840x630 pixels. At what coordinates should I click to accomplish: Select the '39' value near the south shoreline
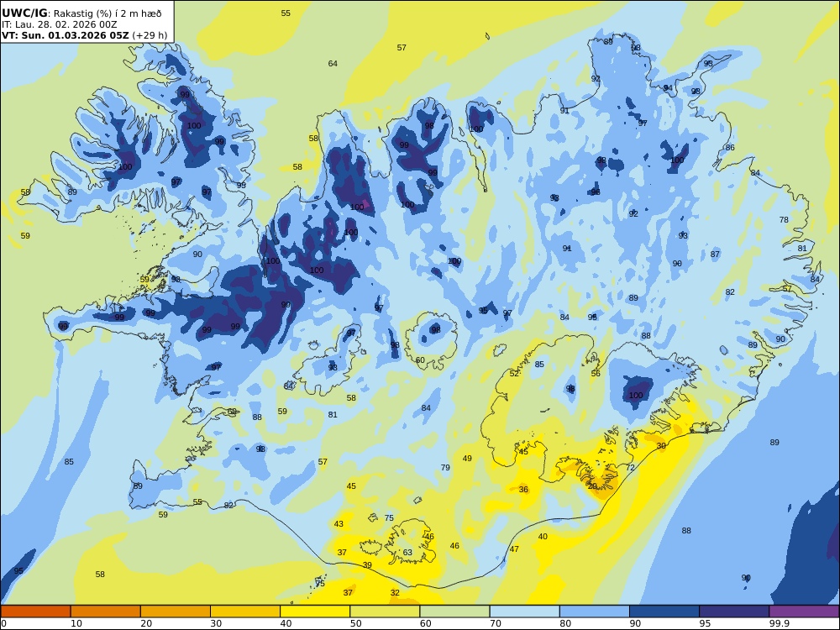(367, 565)
